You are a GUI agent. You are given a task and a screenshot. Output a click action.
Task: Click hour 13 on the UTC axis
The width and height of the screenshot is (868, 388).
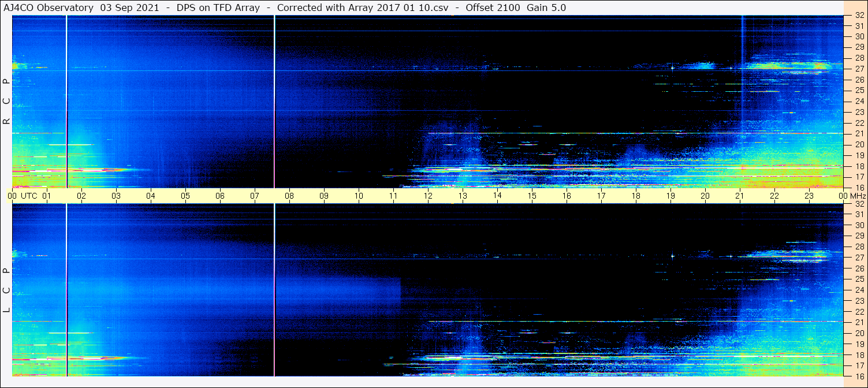pos(463,196)
